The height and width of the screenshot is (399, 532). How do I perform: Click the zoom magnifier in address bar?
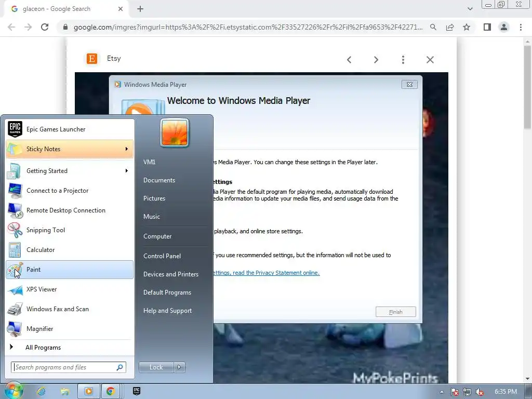coord(433,27)
